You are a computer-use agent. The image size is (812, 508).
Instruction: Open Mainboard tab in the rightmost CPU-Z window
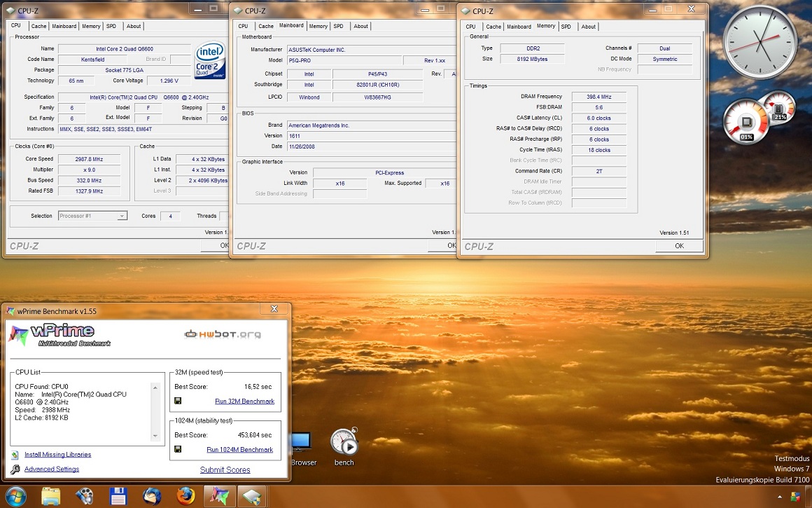[x=519, y=27]
